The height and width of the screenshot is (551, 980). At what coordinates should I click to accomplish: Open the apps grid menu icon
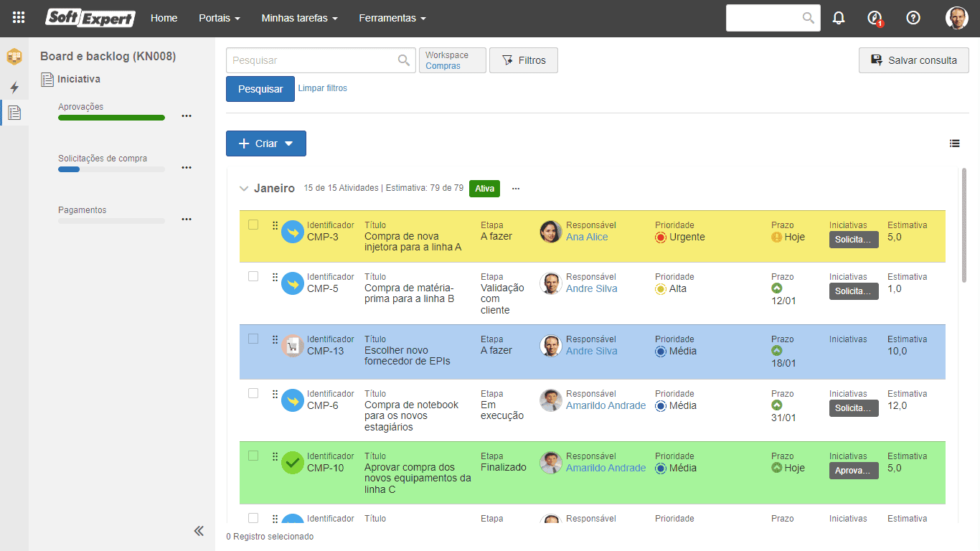[x=19, y=18]
